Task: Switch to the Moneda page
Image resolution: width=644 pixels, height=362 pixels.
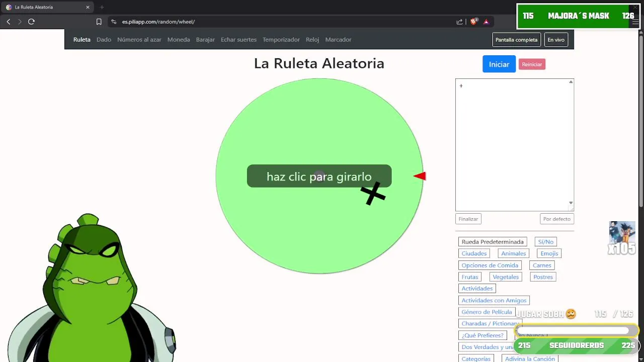Action: [x=179, y=40]
